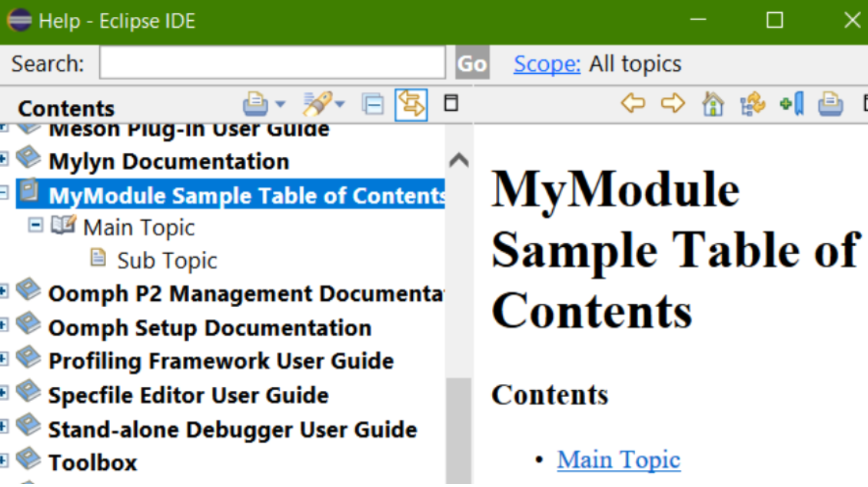Collapse MyModule Sample Table of Contents node
Screen dimensions: 868x487
pos(3,193)
